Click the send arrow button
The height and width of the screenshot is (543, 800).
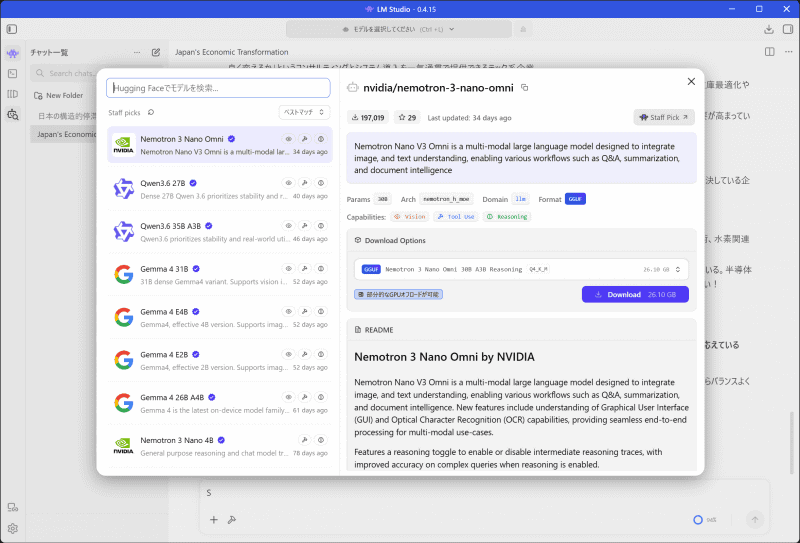click(x=755, y=520)
